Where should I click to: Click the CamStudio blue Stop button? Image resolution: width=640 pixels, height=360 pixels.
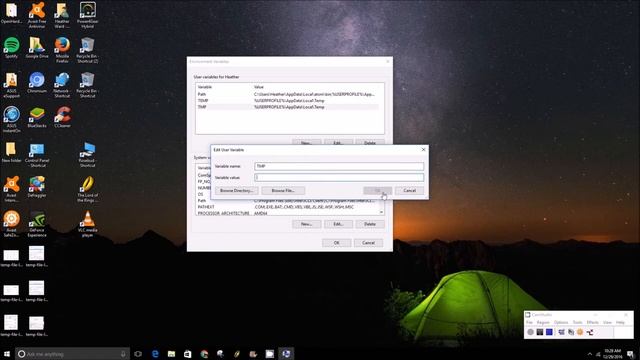(549, 332)
